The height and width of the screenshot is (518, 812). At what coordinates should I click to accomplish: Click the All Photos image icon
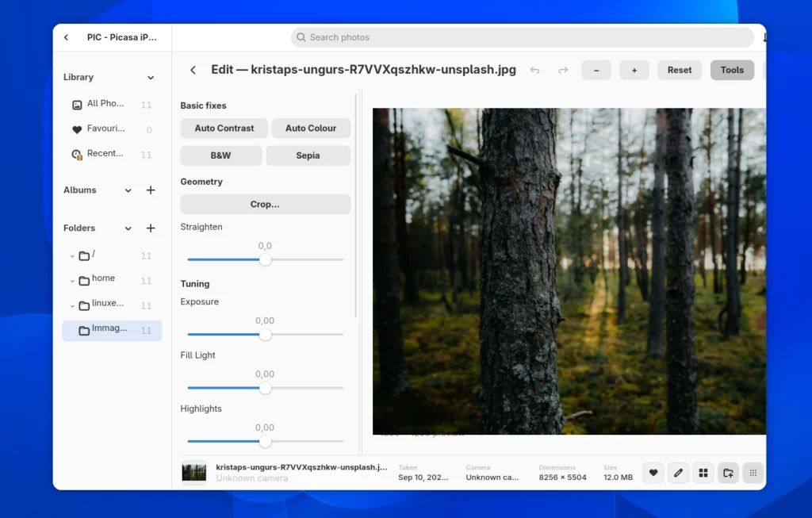(x=77, y=105)
